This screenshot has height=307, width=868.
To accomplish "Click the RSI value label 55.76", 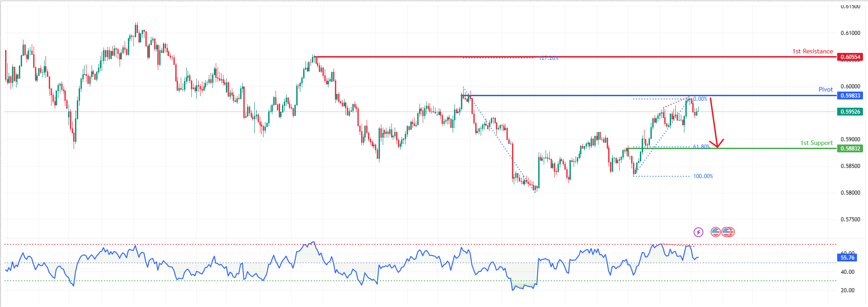I will 847,258.
